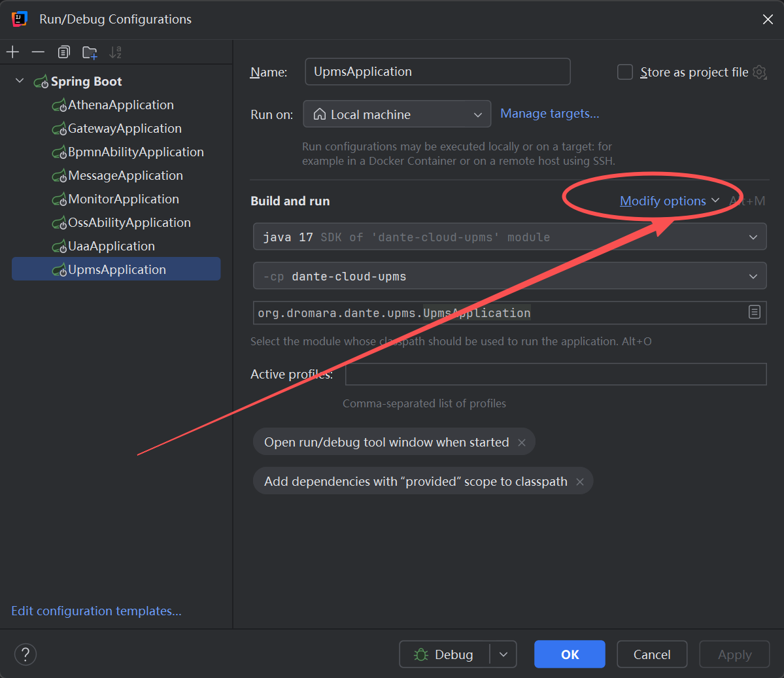Viewport: 784px width, 678px height.
Task: Click the Manage targets link
Action: click(549, 114)
